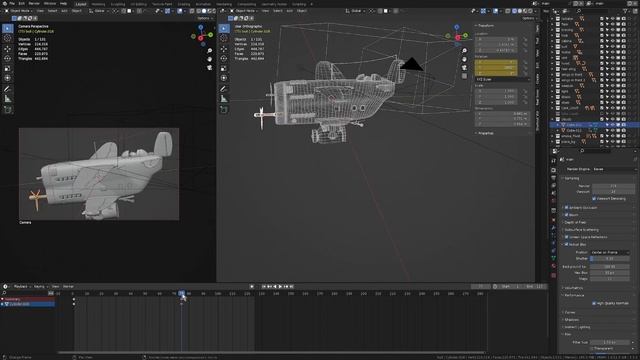The width and height of the screenshot is (640, 360).
Task: Click the timeline End frame field
Action: click(535, 287)
